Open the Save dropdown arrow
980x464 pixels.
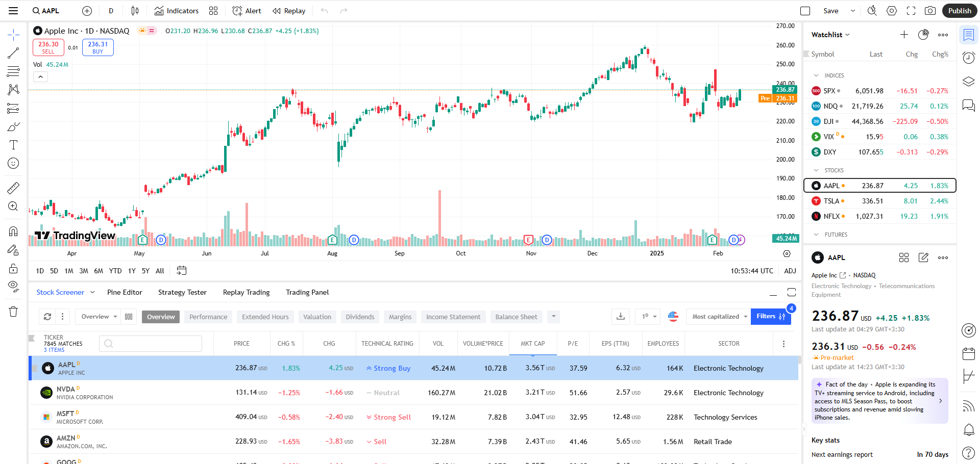(x=852, y=11)
